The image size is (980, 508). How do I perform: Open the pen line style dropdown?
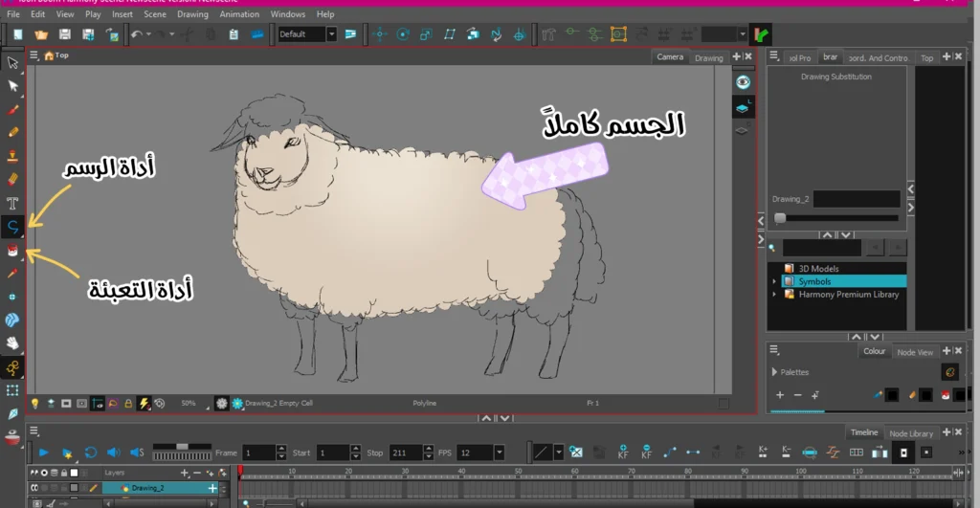pyautogui.click(x=558, y=453)
